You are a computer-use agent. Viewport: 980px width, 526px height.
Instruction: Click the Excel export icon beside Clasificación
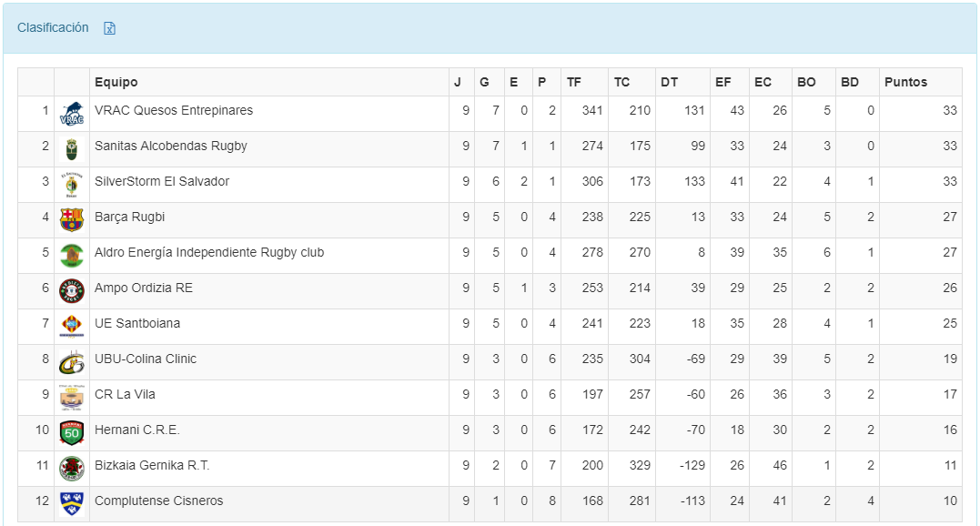[109, 28]
